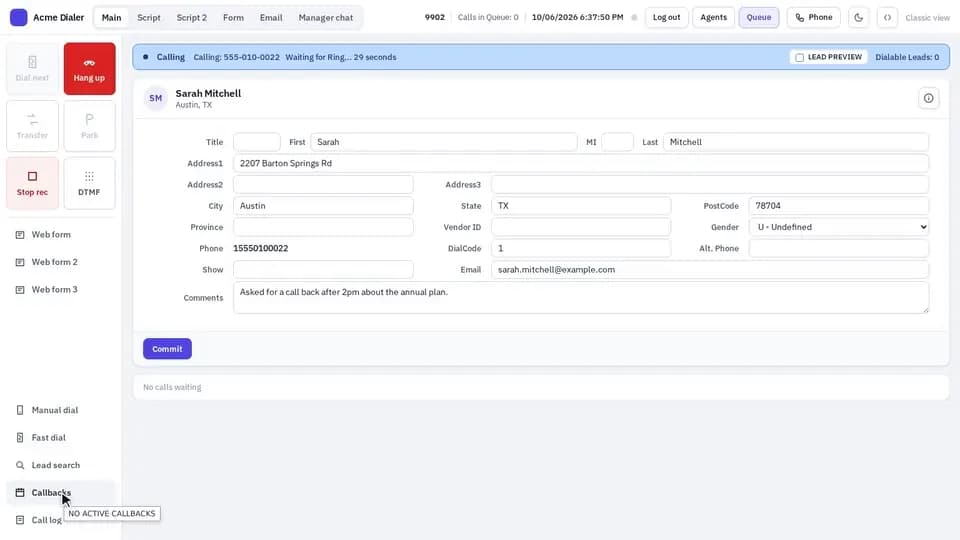Image resolution: width=960 pixels, height=540 pixels.
Task: Open lead info circle icon
Action: pos(929,98)
